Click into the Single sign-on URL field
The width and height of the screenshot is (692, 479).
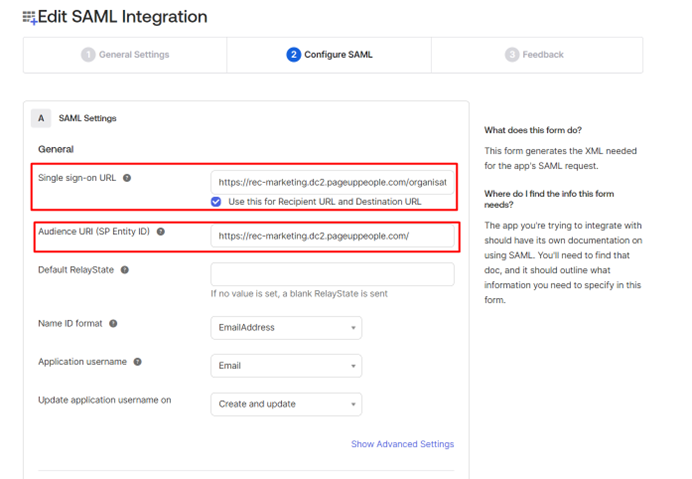pos(332,183)
